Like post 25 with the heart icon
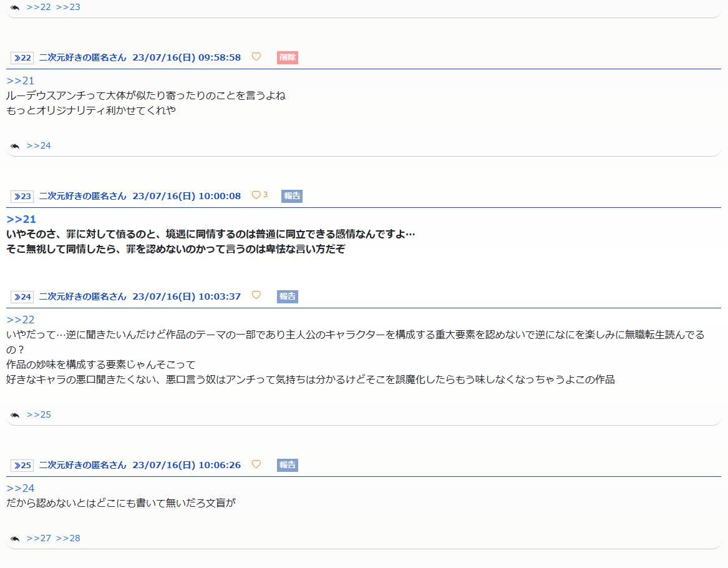The image size is (728, 568). [256, 464]
